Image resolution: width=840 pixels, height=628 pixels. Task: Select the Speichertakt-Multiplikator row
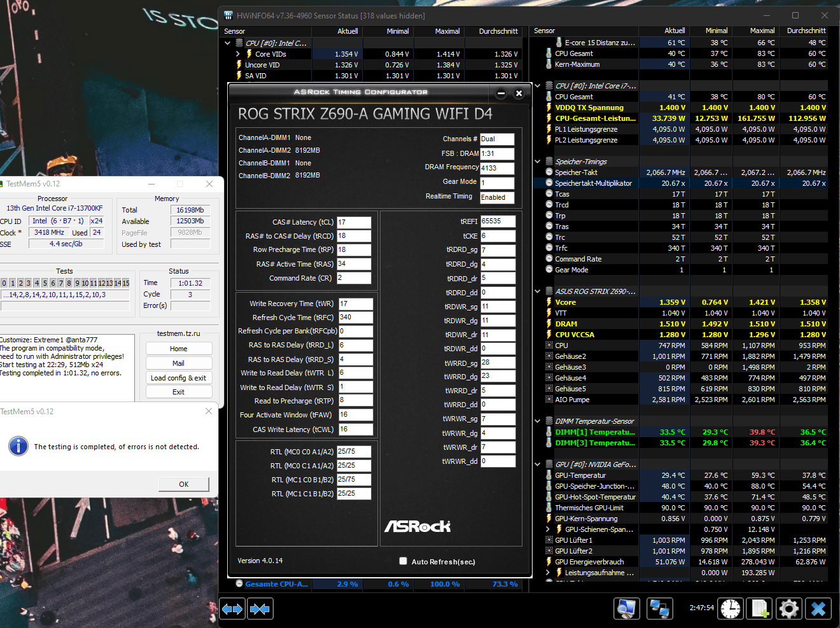point(680,183)
